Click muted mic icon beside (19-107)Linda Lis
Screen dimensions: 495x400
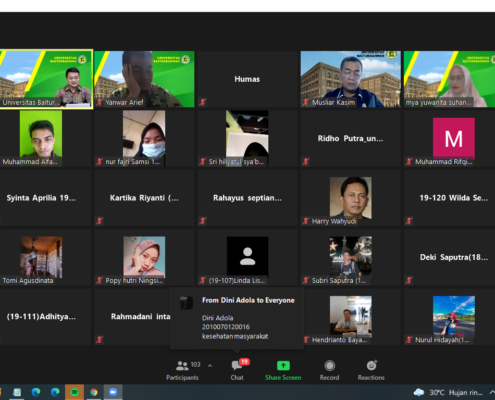(x=203, y=280)
